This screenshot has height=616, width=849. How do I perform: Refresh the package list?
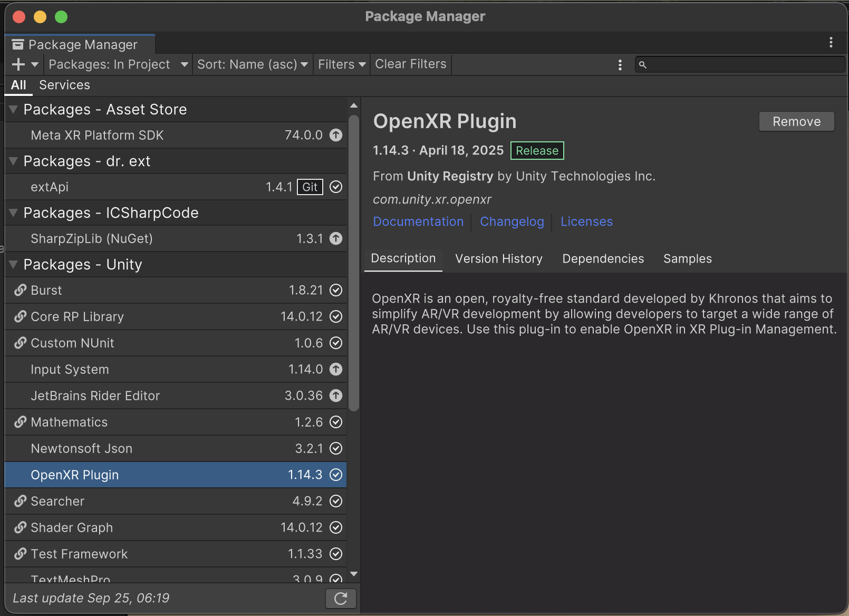click(x=341, y=599)
